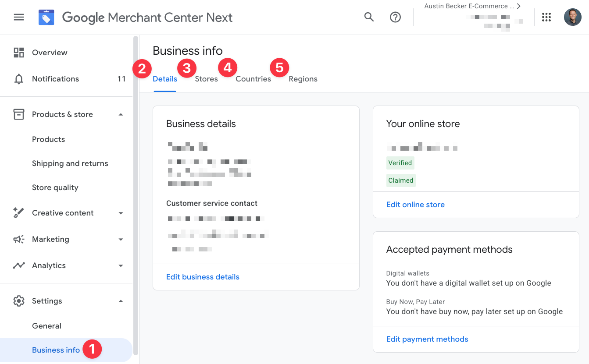589x364 pixels.
Task: Click the Analytics trend line icon
Action: 19,265
